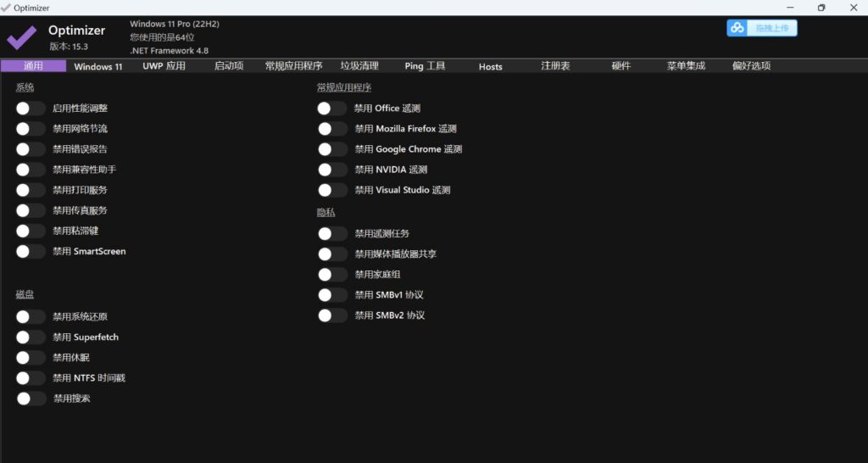Viewport: 868px width, 463px height.
Task: Enable 禁用系统还原 toggle
Action: point(31,317)
